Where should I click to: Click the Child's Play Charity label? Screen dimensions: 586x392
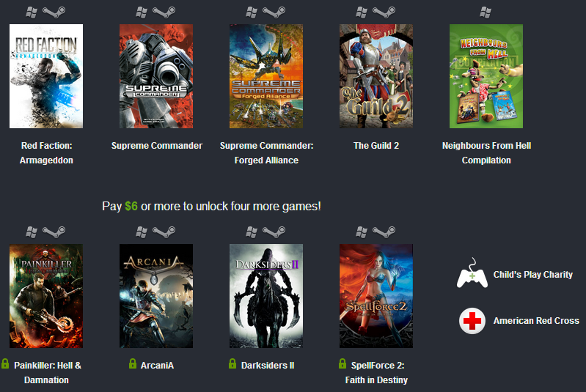[533, 274]
